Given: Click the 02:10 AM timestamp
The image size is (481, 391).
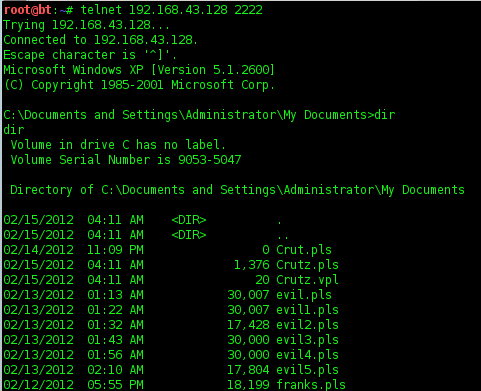Looking at the screenshot, I should coord(115,370).
